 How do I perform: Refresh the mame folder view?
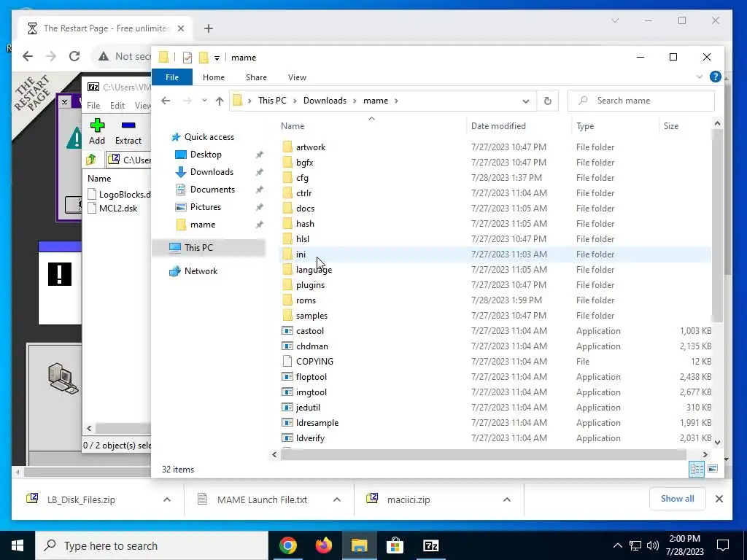[x=547, y=101]
